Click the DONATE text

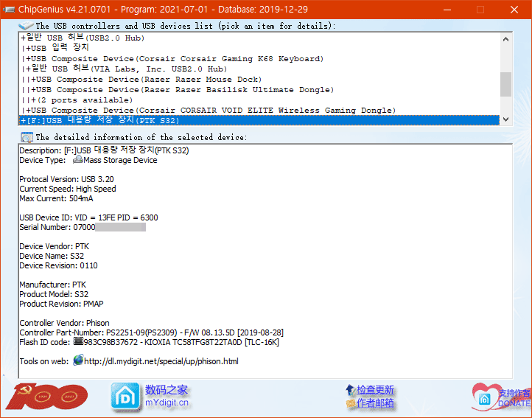click(x=514, y=403)
